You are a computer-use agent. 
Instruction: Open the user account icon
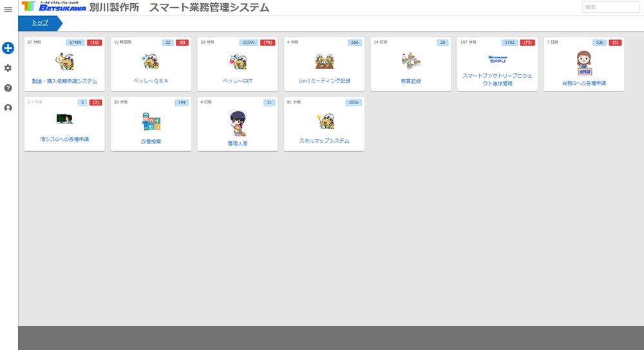click(x=8, y=108)
